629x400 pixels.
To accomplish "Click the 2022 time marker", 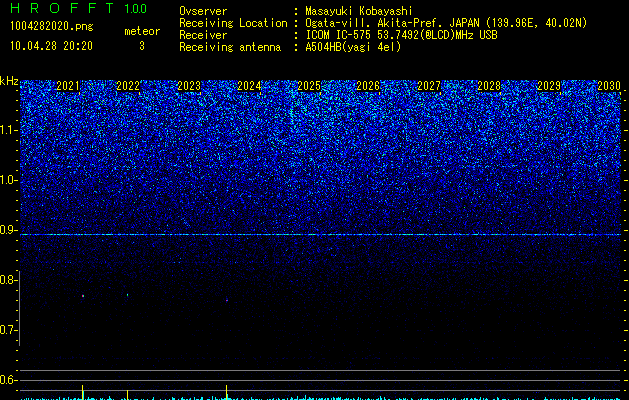I will point(128,86).
